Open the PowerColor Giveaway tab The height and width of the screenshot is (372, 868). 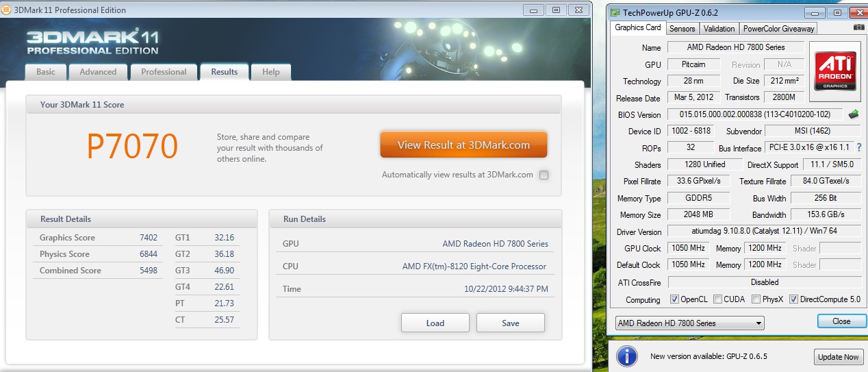coord(779,28)
